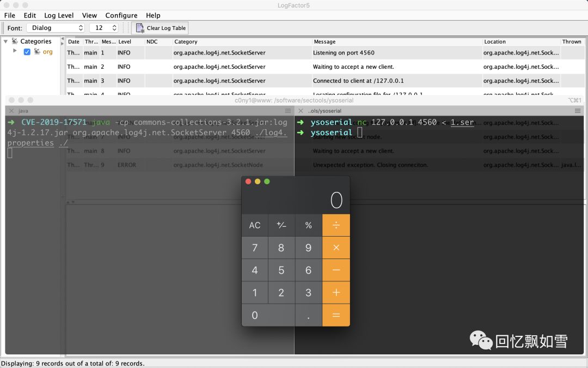This screenshot has width=588, height=368.
Task: Toggle the org category checkbox
Action: (27, 52)
